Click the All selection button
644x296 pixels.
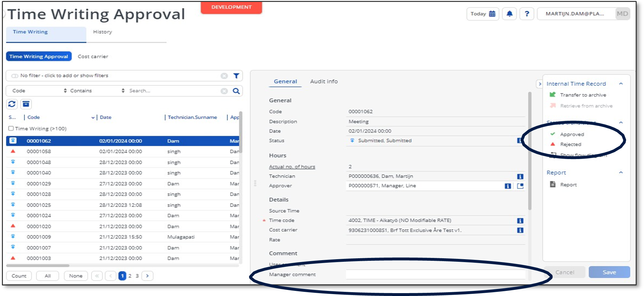[x=48, y=276]
